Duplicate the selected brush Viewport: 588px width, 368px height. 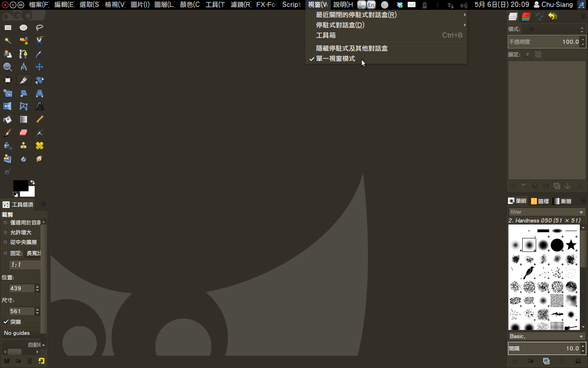(x=546, y=361)
